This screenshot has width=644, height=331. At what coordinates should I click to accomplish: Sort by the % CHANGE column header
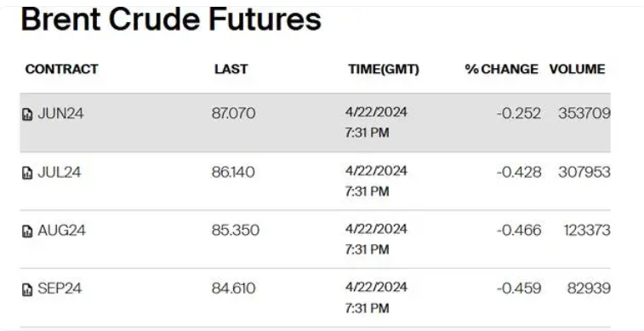[x=501, y=69]
